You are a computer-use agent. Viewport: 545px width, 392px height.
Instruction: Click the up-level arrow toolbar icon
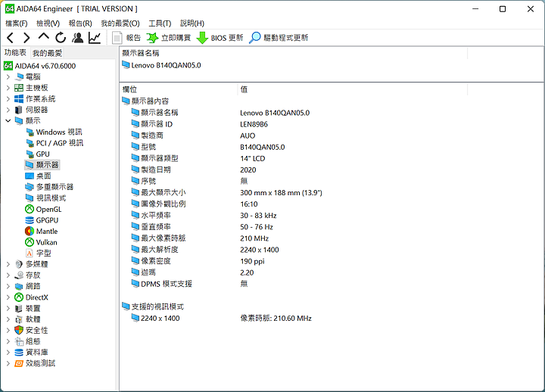(x=43, y=37)
